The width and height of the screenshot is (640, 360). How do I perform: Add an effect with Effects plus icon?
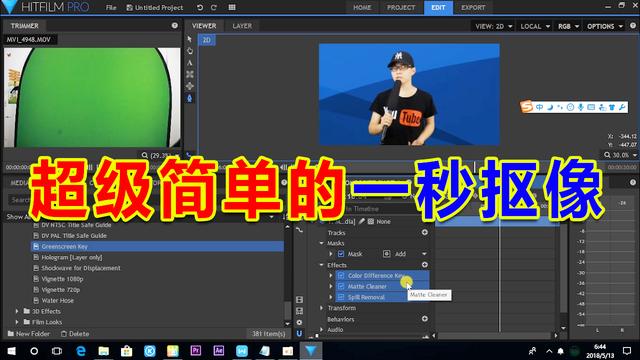[x=425, y=264]
